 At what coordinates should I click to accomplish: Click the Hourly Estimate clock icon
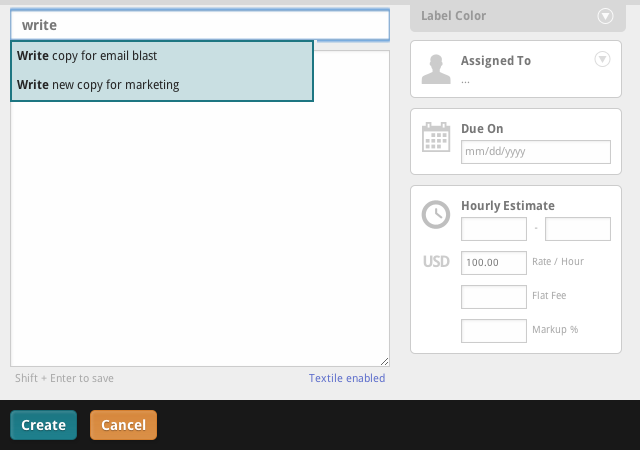click(x=436, y=214)
